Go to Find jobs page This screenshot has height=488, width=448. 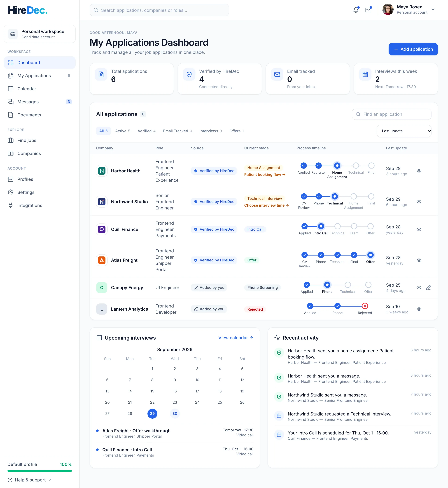coord(40,140)
